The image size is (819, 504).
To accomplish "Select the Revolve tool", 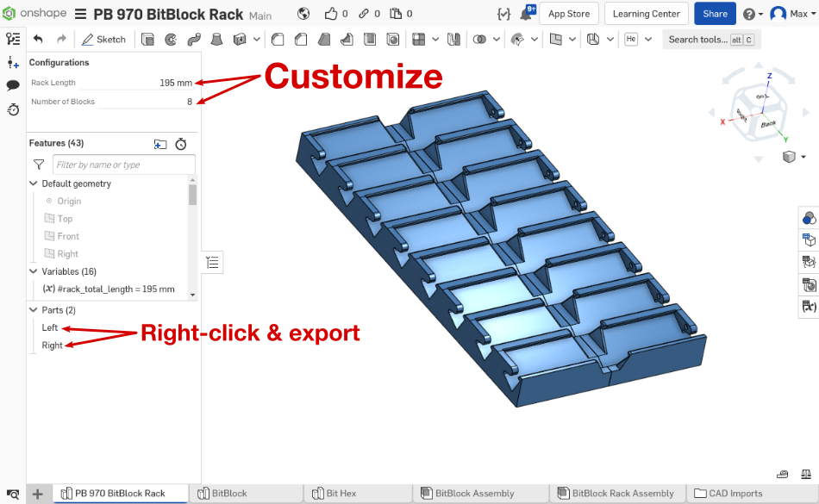I will pyautogui.click(x=171, y=39).
